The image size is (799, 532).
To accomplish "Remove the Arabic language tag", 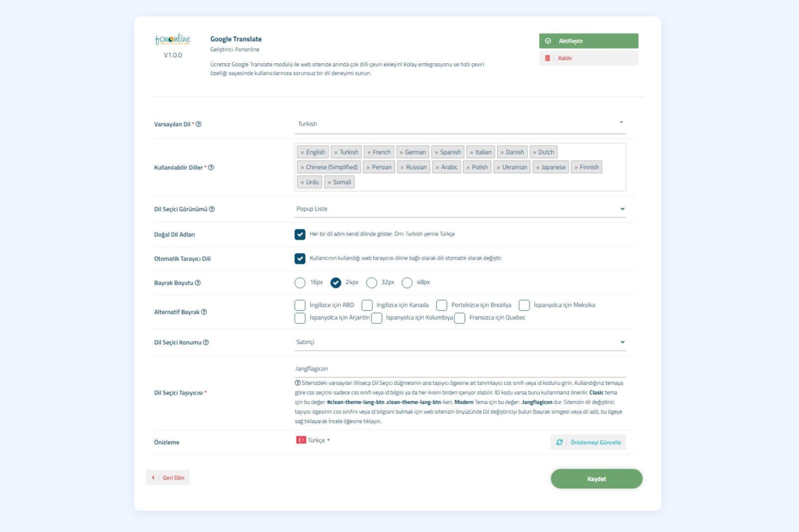I will 437,168.
